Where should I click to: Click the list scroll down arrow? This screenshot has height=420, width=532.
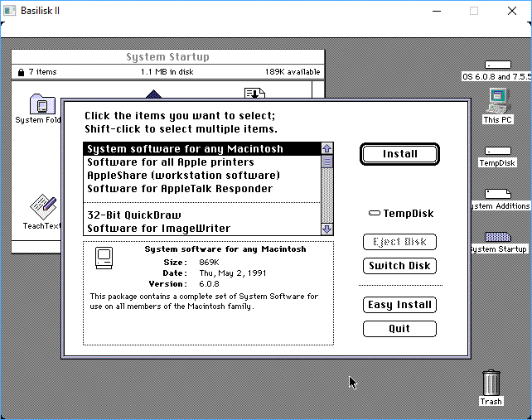coord(327,229)
